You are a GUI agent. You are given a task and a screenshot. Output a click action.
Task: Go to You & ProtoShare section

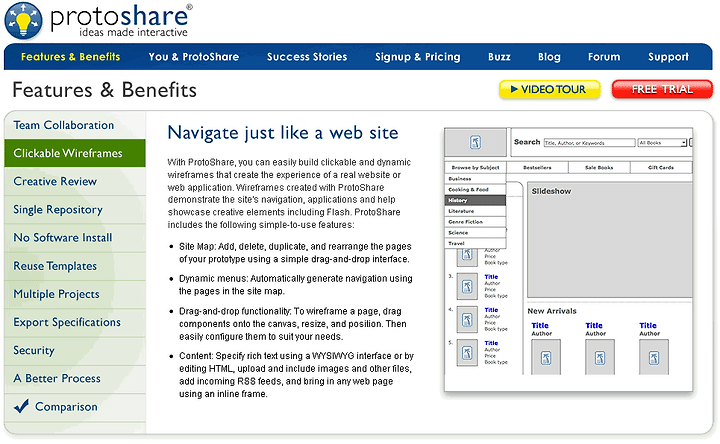[193, 57]
